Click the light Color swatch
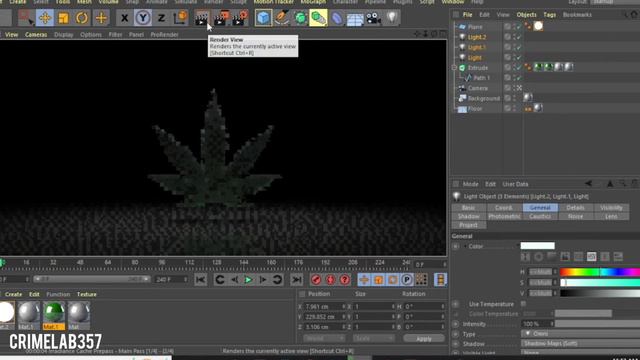Viewport: 640px width, 360px height. [538, 246]
